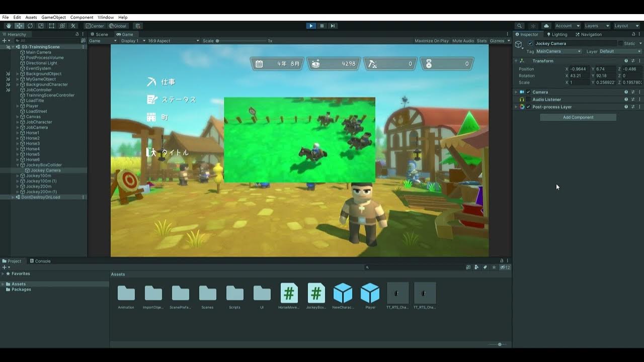Viewport: 644px width, 362px height.
Task: Open the Tag MainCamera dropdown
Action: click(558, 51)
